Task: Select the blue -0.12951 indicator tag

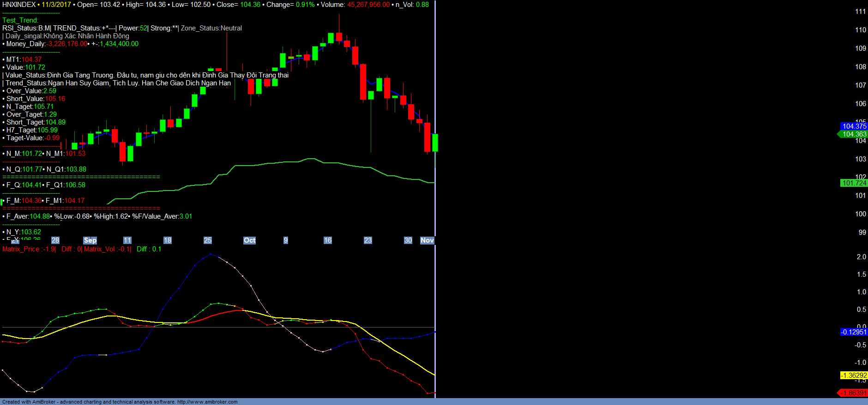Action: pyautogui.click(x=853, y=332)
